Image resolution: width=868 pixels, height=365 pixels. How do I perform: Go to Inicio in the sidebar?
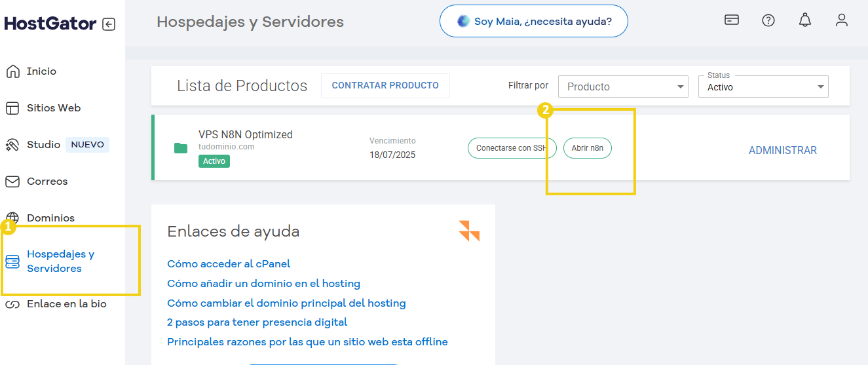click(x=41, y=71)
